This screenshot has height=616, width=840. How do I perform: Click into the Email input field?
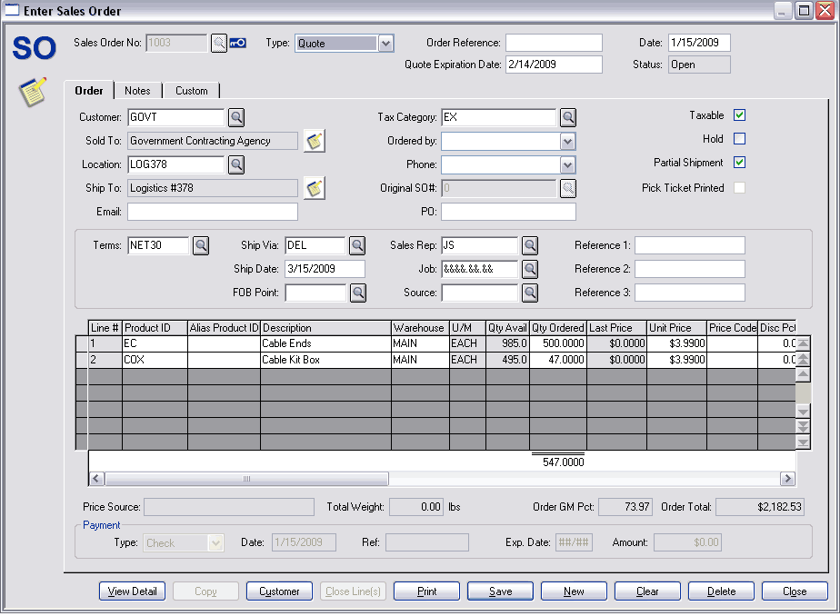click(x=212, y=212)
